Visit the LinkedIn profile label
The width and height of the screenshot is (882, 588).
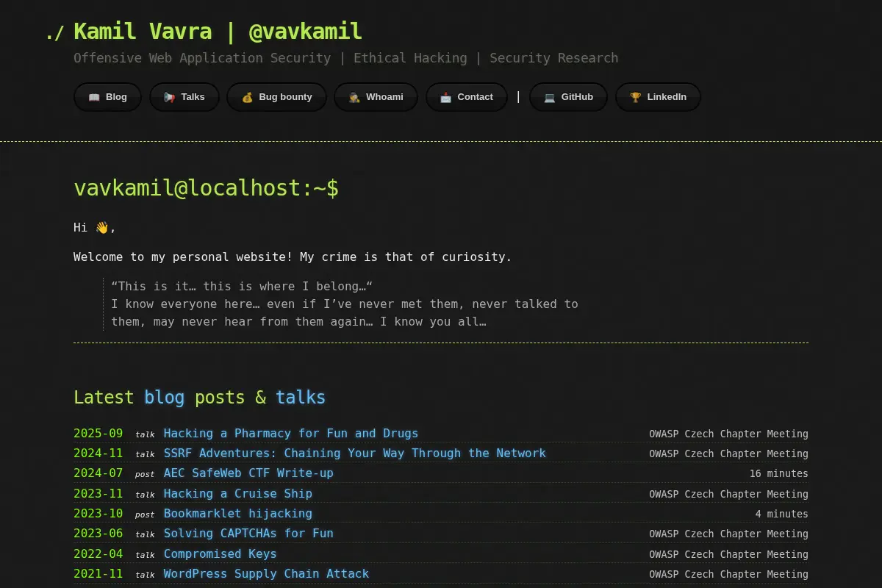pyautogui.click(x=667, y=97)
